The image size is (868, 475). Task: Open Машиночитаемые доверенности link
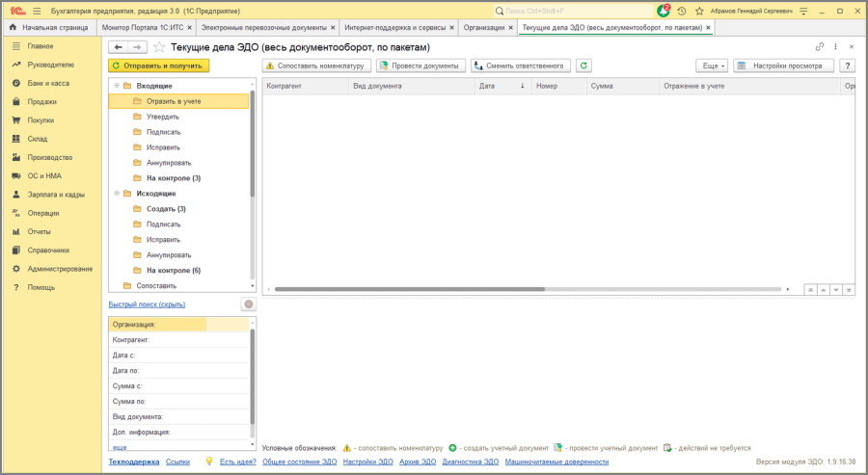coord(556,462)
